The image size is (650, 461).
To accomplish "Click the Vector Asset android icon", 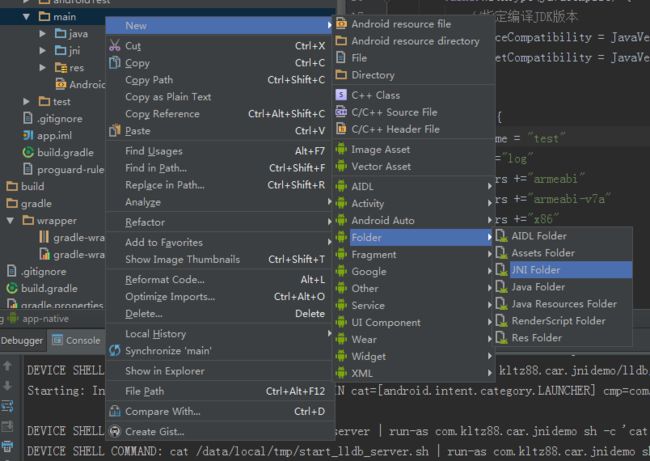I will 341,166.
